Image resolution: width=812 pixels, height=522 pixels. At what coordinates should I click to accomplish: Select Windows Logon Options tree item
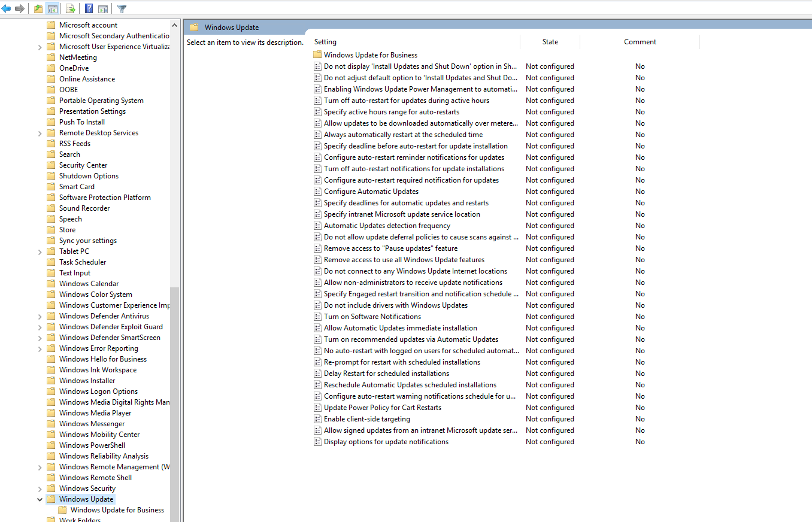tap(98, 391)
